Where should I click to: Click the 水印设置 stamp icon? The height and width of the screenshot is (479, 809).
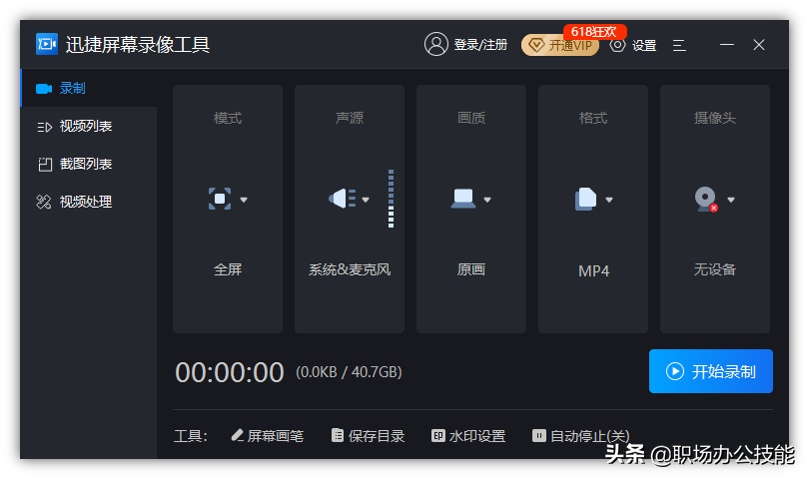438,436
